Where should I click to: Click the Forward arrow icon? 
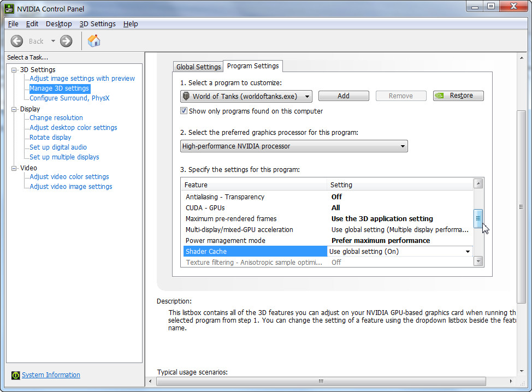coord(66,41)
